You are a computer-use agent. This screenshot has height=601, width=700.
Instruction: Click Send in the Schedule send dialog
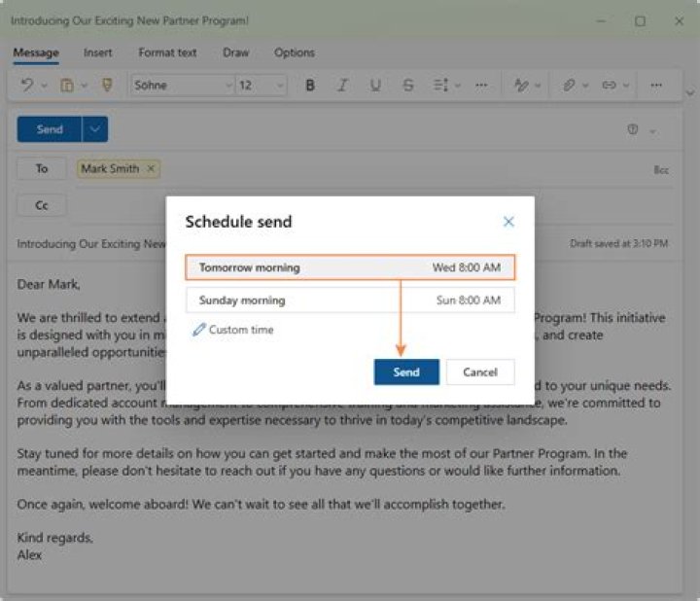click(406, 372)
